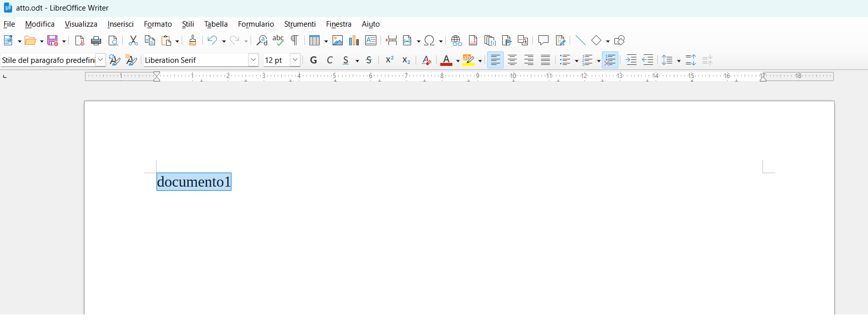
Task: Toggle italic C button
Action: click(330, 60)
